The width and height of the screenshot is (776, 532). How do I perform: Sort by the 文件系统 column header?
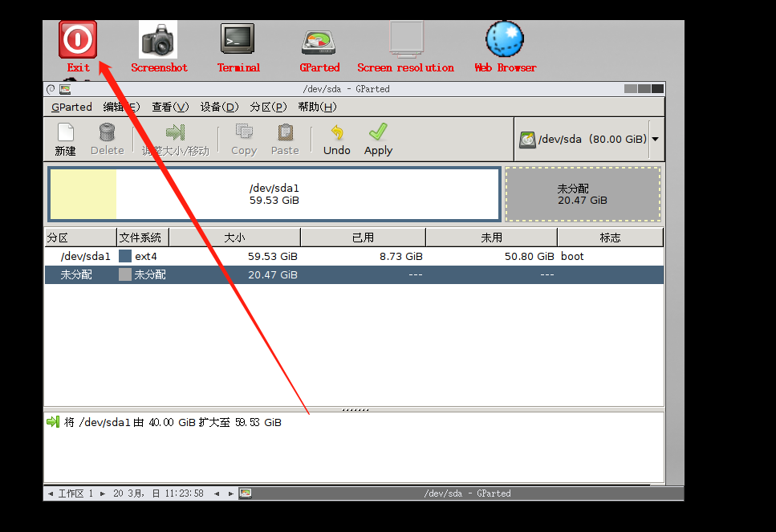point(143,238)
